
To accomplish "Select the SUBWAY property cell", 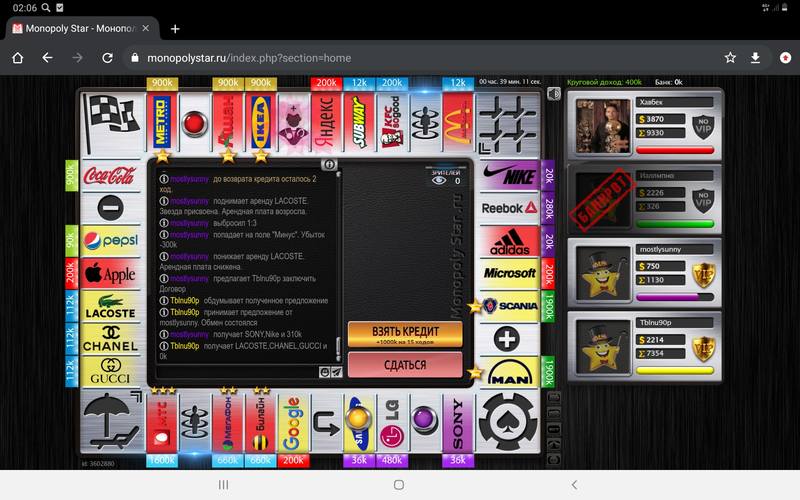I will point(359,122).
